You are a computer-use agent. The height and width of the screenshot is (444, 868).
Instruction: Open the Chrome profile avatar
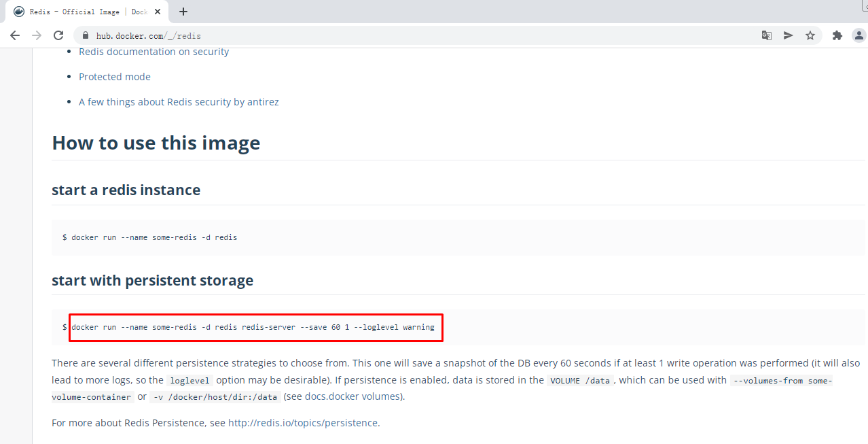[x=858, y=35]
